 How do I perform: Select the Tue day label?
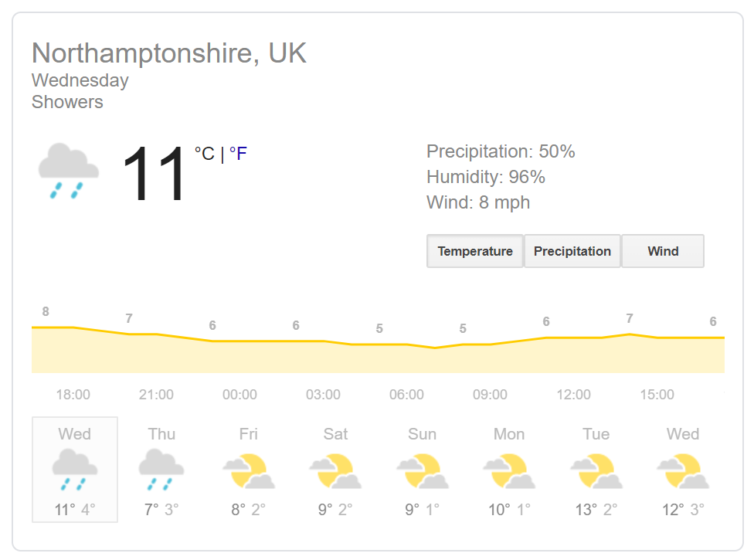596,434
